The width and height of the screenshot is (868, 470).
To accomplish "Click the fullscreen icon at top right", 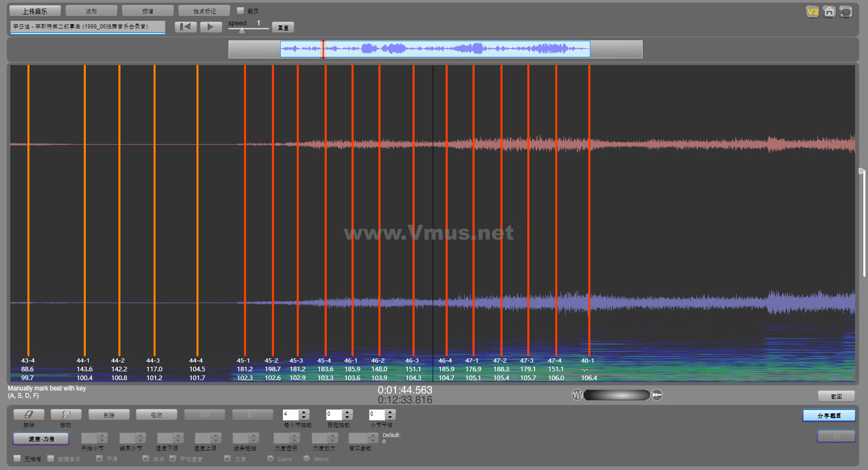I will click(x=846, y=11).
